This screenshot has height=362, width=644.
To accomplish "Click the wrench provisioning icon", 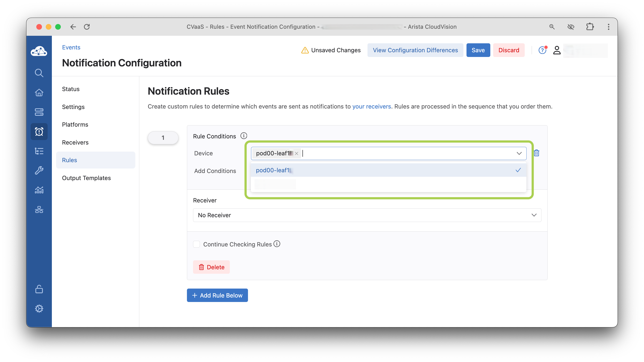I will tap(39, 170).
